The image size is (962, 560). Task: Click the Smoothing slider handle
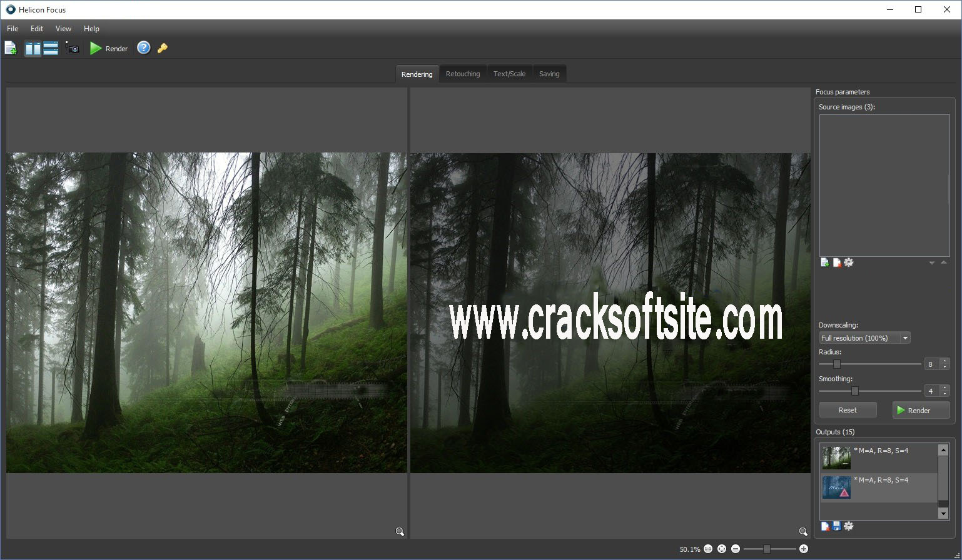coord(855,391)
